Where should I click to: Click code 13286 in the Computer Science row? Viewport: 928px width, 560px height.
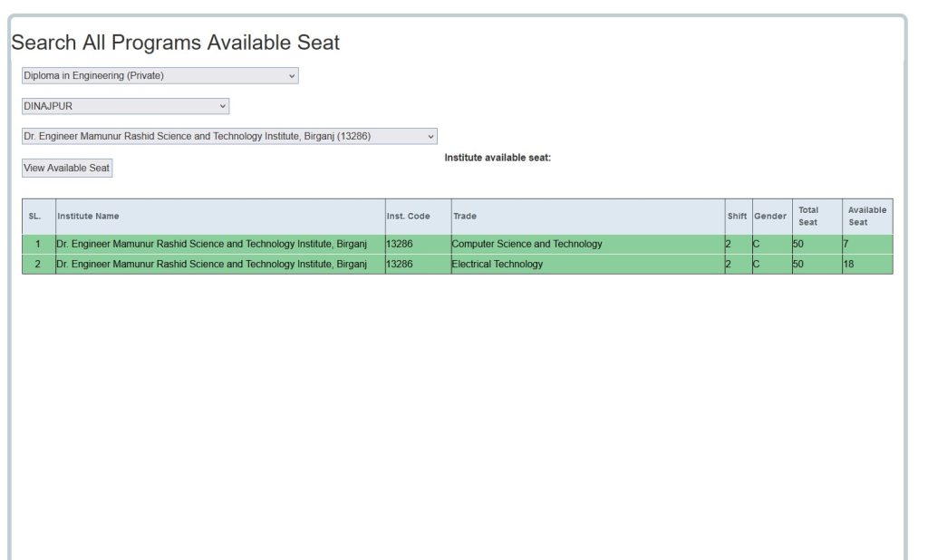pyautogui.click(x=400, y=244)
